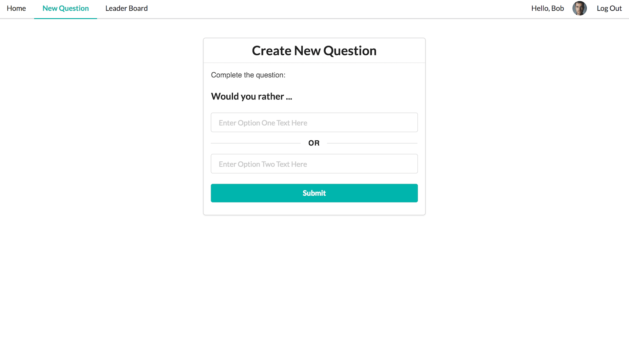This screenshot has width=629, height=364.
Task: Focus the Option Two text field
Action: [314, 164]
